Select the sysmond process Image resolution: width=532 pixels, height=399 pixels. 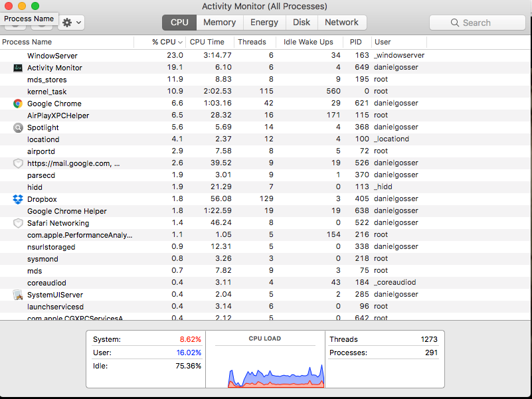[266, 258]
